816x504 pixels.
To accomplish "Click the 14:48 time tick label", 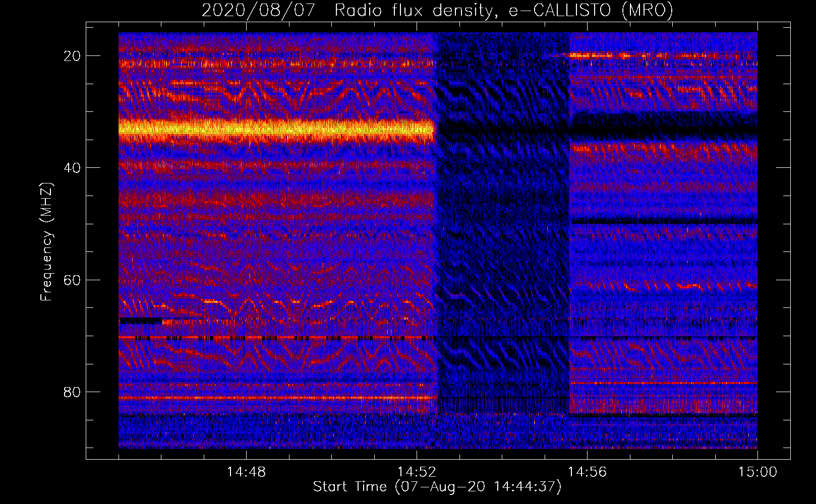I will (246, 472).
